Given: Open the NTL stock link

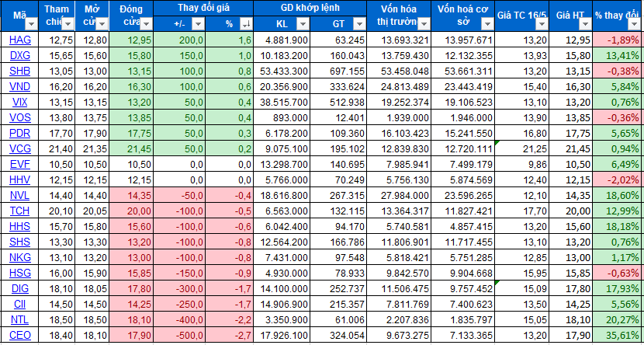Looking at the screenshot, I should (x=20, y=320).
